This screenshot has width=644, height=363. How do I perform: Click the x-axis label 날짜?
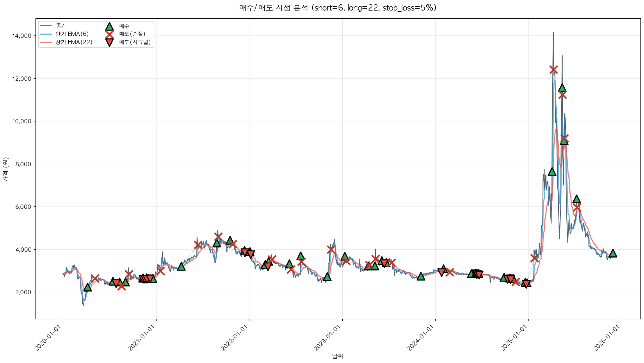coord(338,356)
